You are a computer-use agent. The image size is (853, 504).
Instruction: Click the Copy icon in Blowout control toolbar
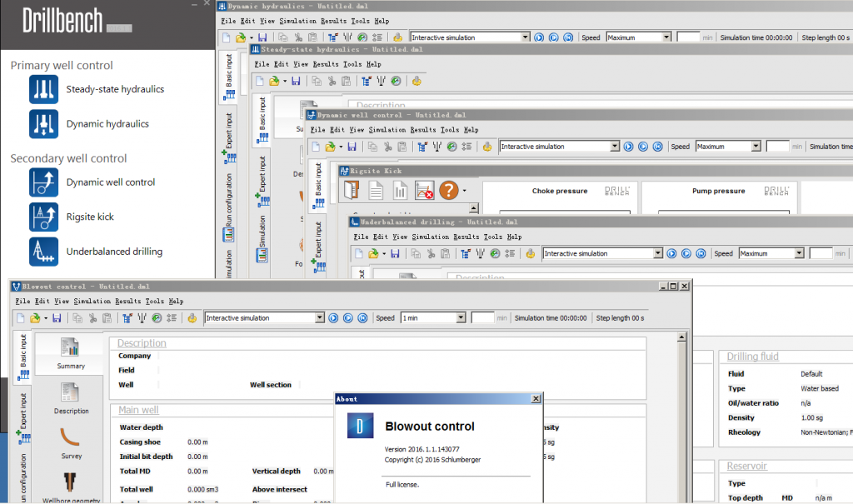[x=77, y=318]
